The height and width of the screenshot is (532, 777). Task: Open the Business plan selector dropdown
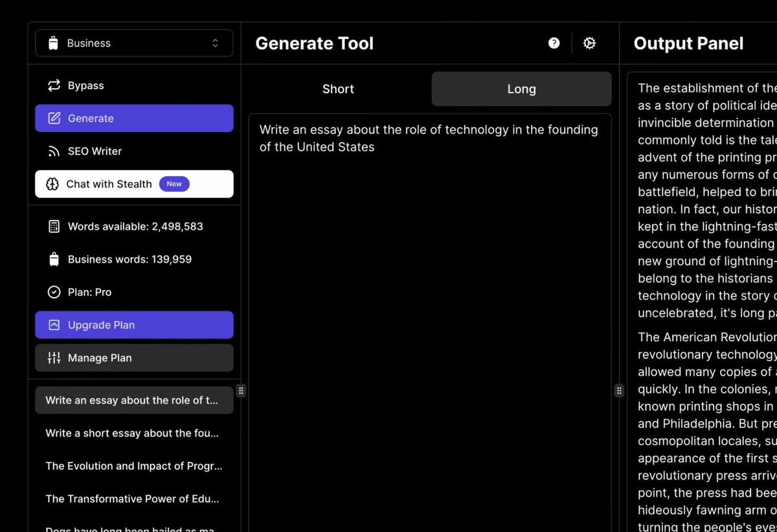coord(133,43)
